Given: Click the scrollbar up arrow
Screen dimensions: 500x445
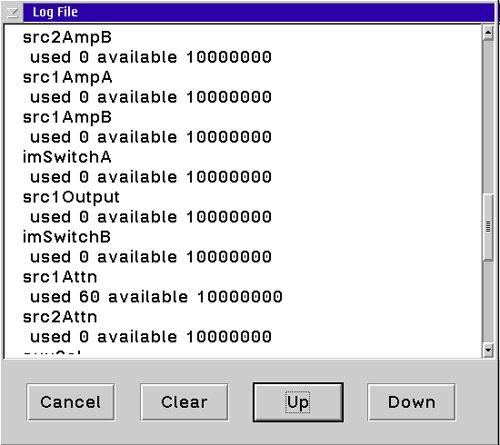Looking at the screenshot, I should [488, 33].
